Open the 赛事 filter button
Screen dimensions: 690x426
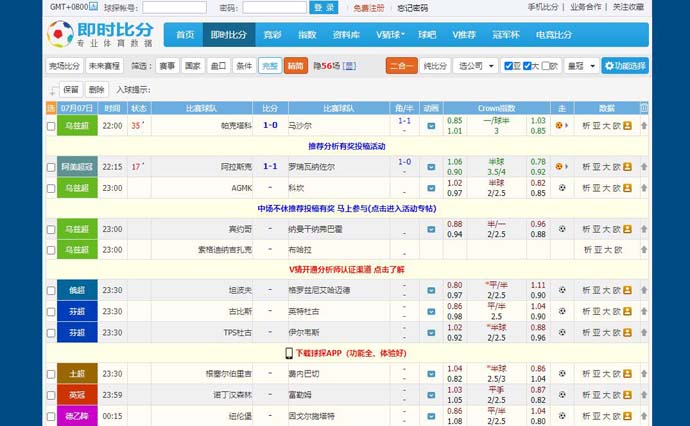[x=167, y=66]
